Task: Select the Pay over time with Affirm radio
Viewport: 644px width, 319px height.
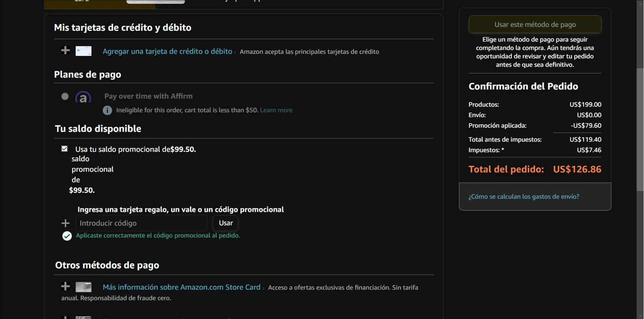Action: [65, 96]
